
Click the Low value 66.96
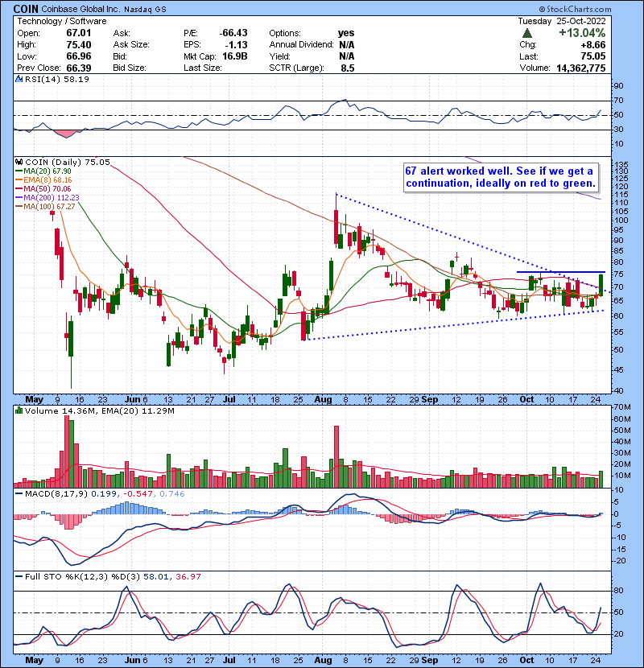point(78,56)
